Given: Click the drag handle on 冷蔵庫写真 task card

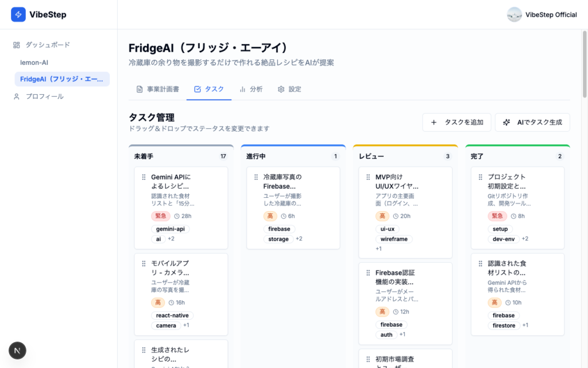Looking at the screenshot, I should (x=256, y=177).
